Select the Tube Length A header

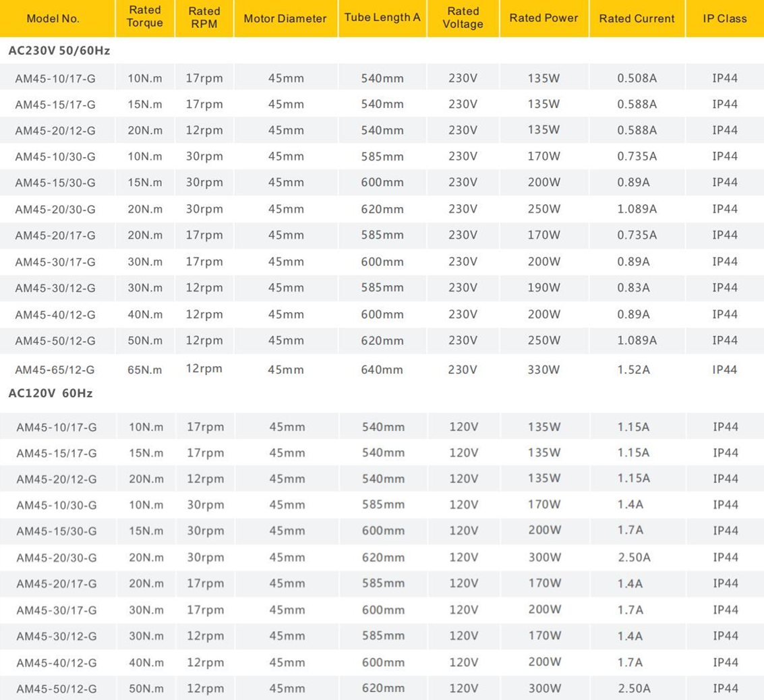pos(382,18)
